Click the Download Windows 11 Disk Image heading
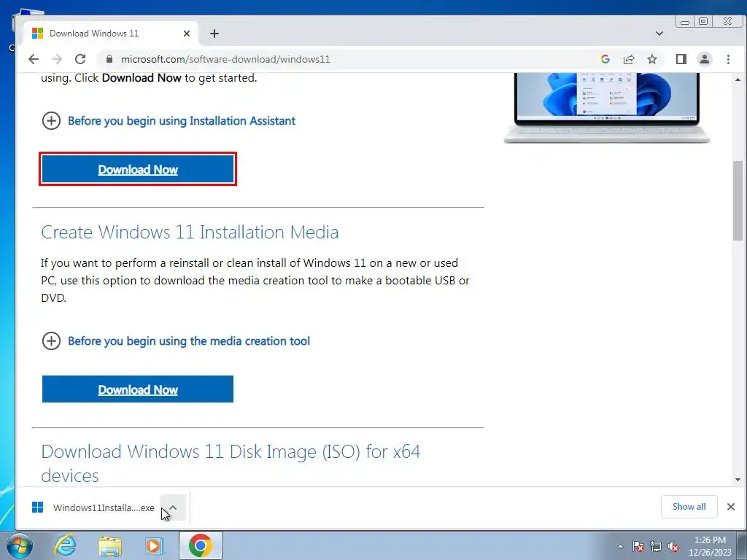Viewport: 747px width, 560px height. click(231, 463)
